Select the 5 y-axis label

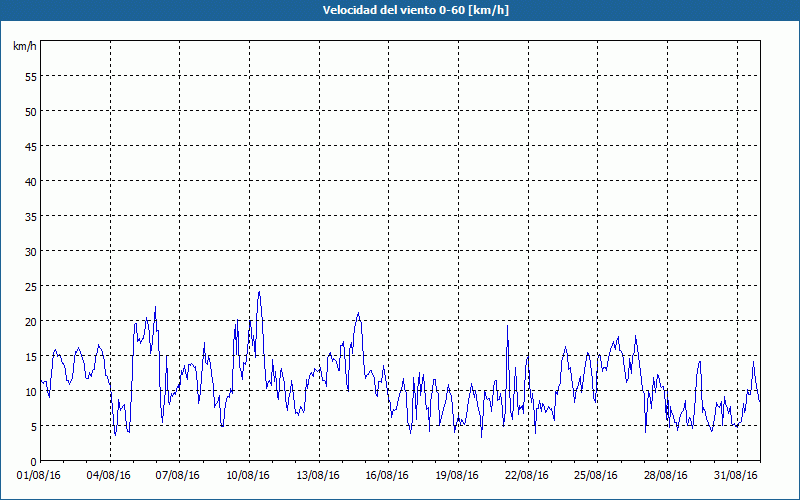(x=34, y=427)
